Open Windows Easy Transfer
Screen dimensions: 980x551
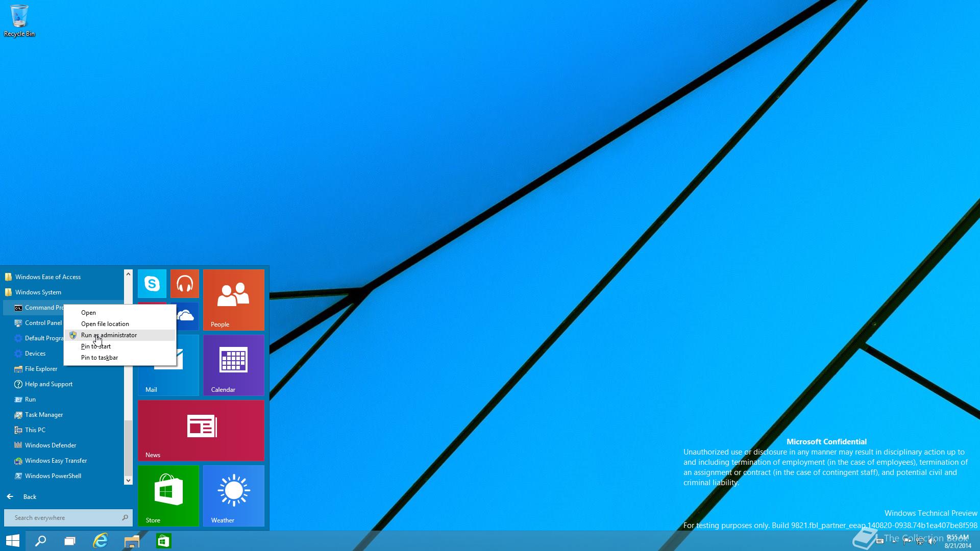(x=64, y=461)
